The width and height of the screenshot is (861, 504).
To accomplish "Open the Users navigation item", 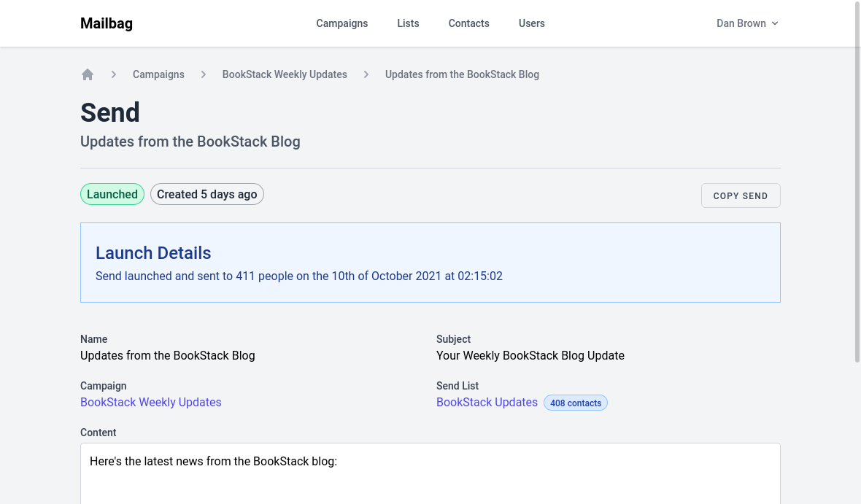I will [531, 23].
